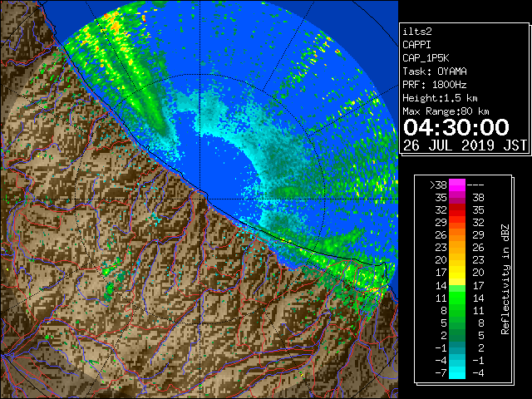
Task: Click the 'Max Range:80 km' line
Action: pos(446,111)
